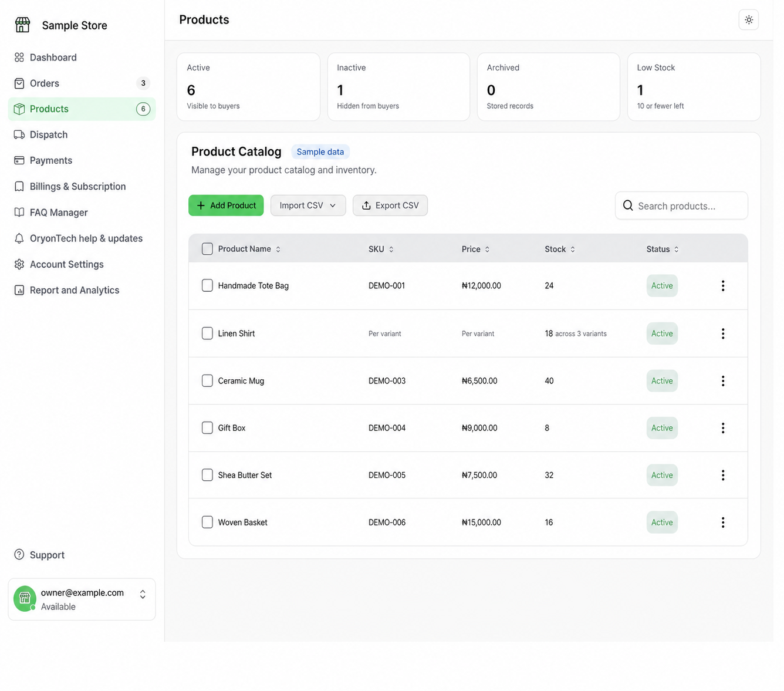The height and width of the screenshot is (691, 784).
Task: Sort by Stock column
Action: 560,249
